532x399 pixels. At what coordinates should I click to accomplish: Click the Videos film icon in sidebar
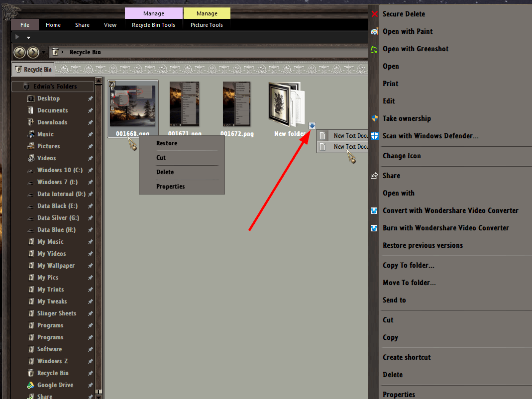pyautogui.click(x=31, y=158)
